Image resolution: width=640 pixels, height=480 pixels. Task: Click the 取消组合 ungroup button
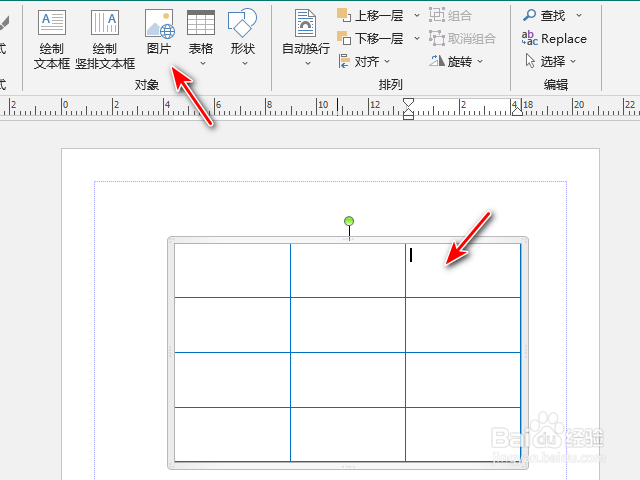pos(462,38)
